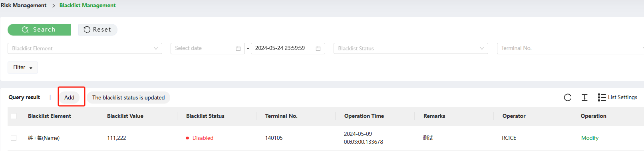644x151 pixels.
Task: Open List Settings
Action: [618, 97]
